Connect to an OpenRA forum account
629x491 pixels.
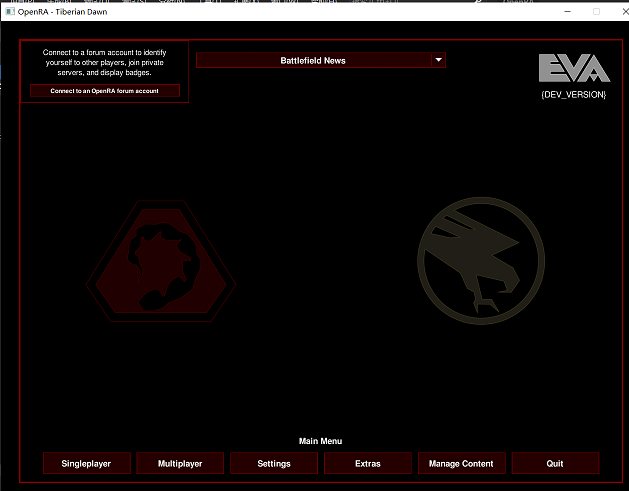click(105, 91)
